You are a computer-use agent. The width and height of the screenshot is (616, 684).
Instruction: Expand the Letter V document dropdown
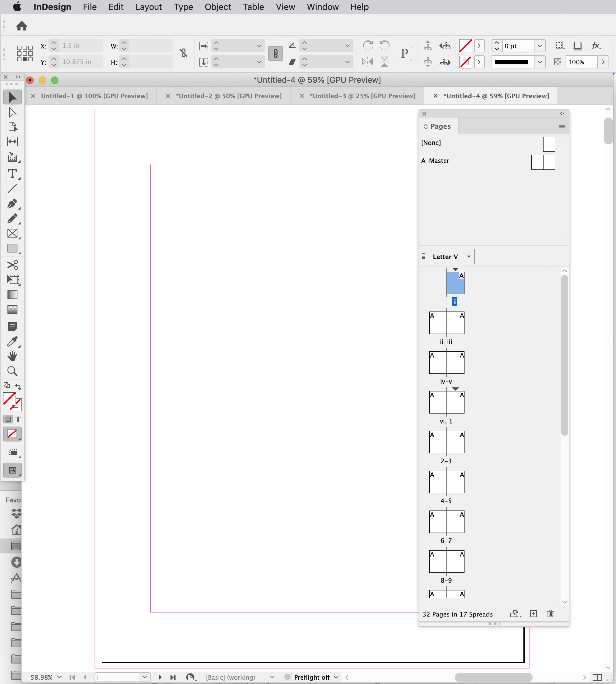(469, 257)
